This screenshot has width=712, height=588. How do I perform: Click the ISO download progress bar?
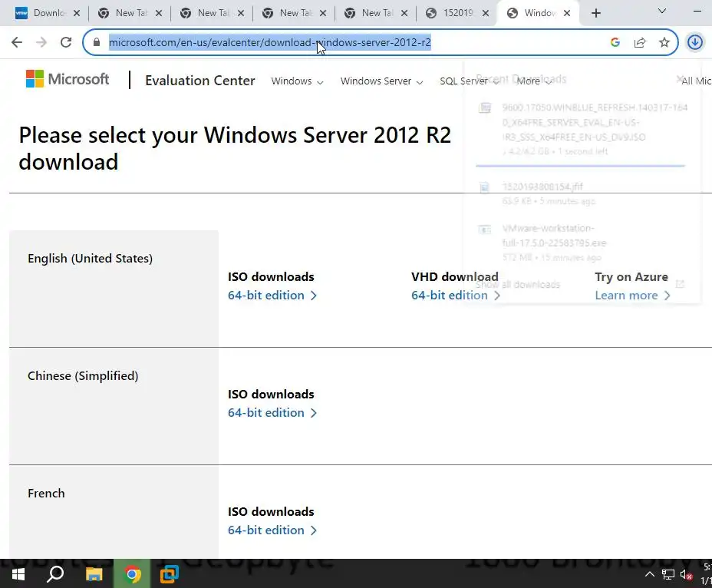tap(580, 166)
